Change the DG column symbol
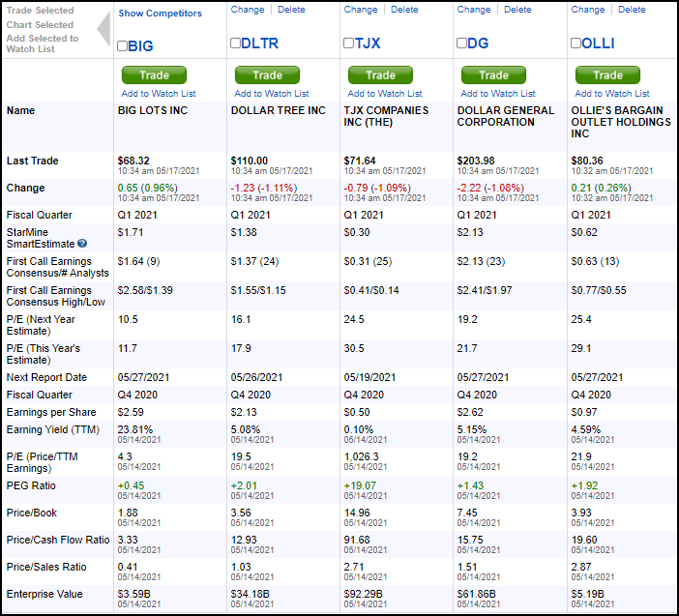 tap(474, 10)
